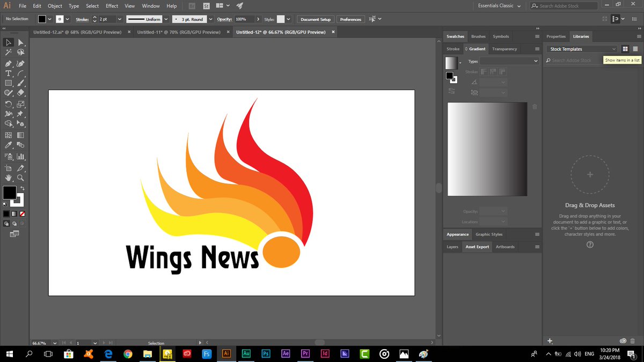Select the Eyedropper tool
The width and height of the screenshot is (644, 362).
[8, 145]
